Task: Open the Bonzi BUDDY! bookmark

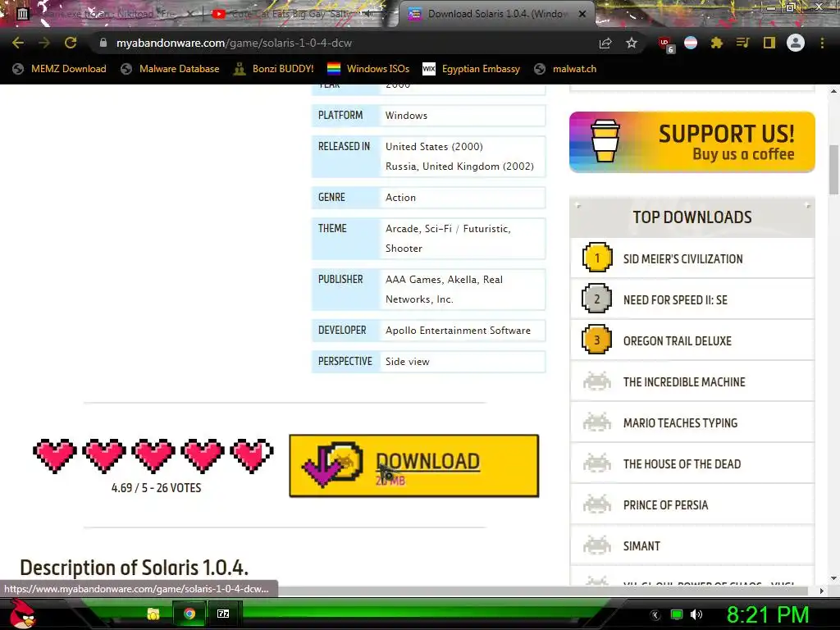Action: coord(274,69)
